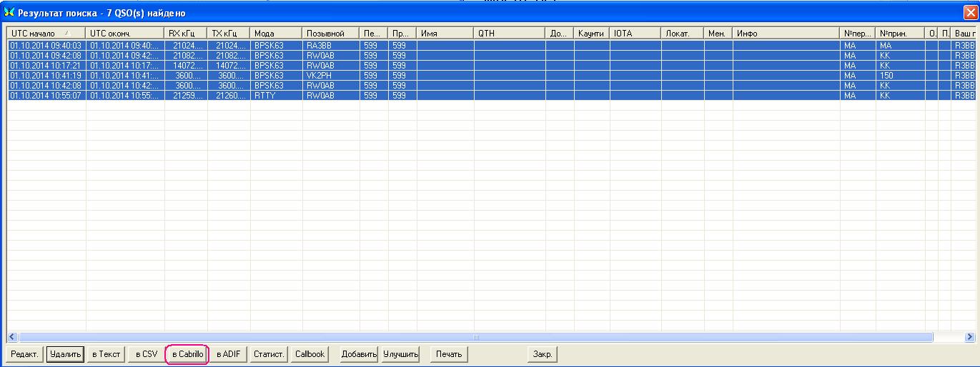
Task: Sort by UTC начало column header
Action: coord(46,34)
